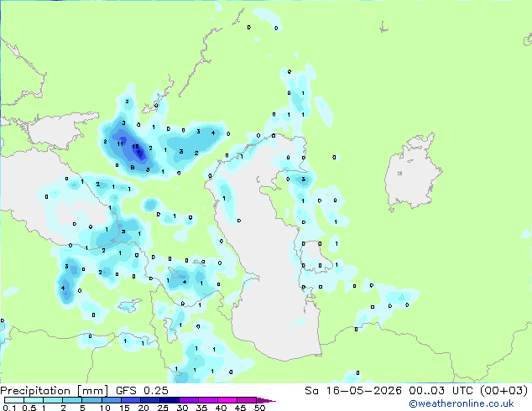The height and width of the screenshot is (411, 532).
Task: Click the legend scale label "25"
Action: coord(163,408)
